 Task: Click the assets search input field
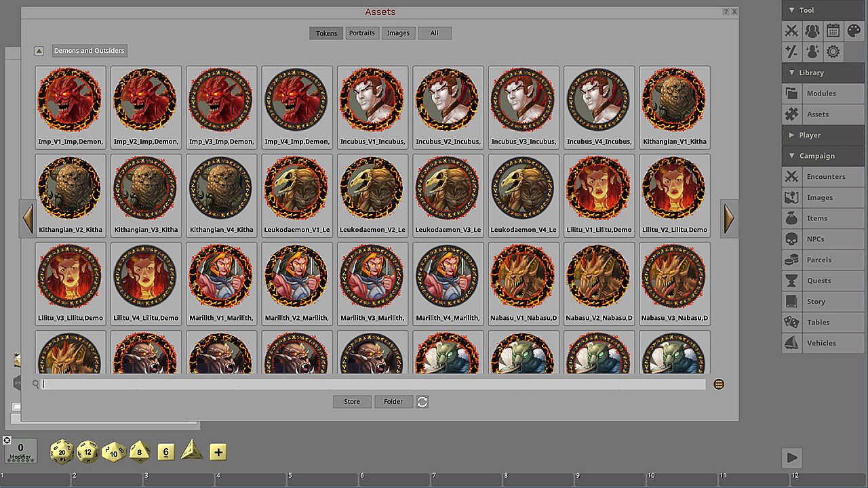[x=374, y=384]
